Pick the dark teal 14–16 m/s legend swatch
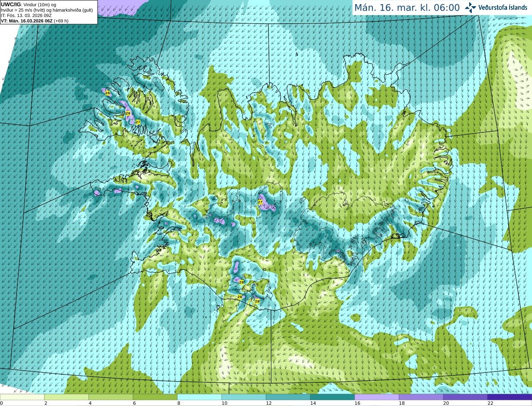 pyautogui.click(x=332, y=397)
